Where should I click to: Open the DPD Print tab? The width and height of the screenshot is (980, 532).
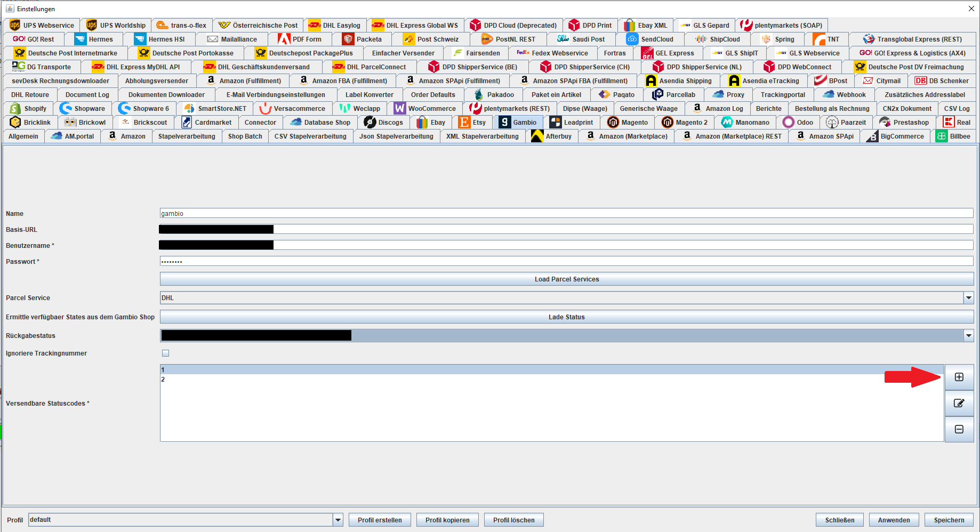click(590, 25)
